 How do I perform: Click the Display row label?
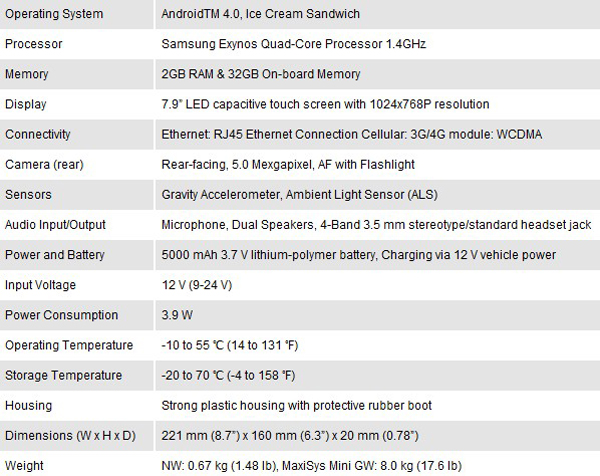[26, 104]
